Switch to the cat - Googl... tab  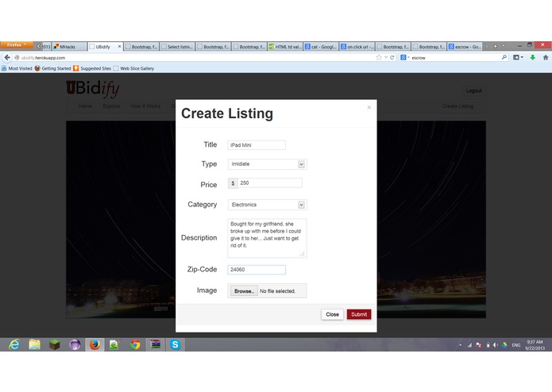pos(321,46)
